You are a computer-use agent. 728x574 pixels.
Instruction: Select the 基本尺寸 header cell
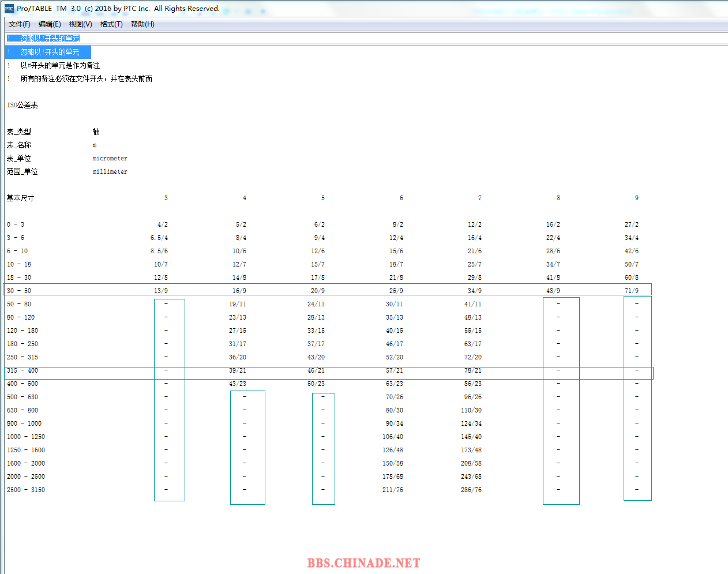20,198
